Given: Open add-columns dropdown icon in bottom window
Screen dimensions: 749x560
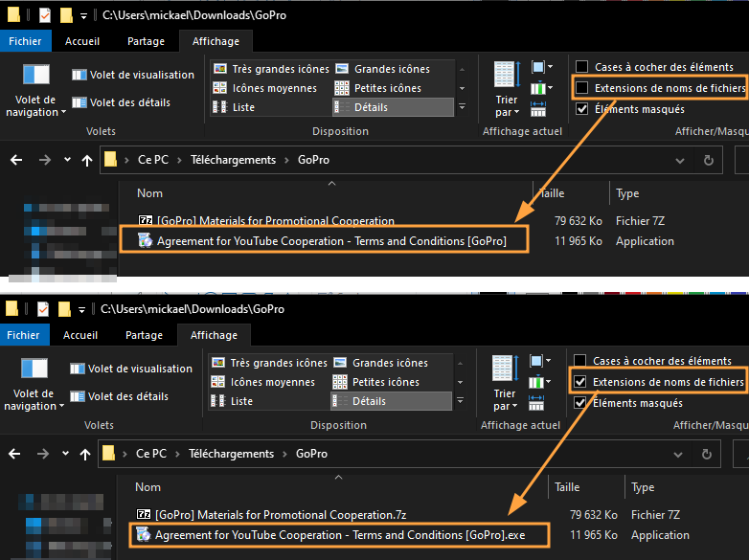Looking at the screenshot, I should click(x=540, y=382).
